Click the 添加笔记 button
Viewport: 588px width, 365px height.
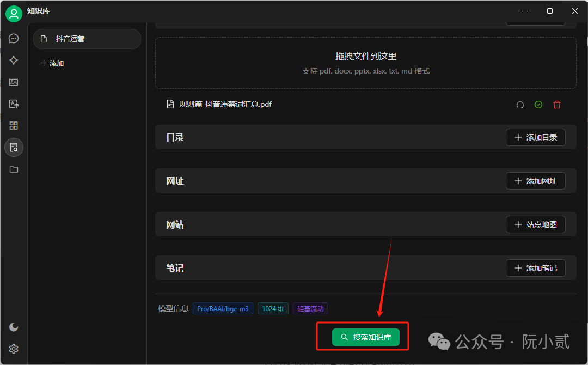click(x=536, y=268)
